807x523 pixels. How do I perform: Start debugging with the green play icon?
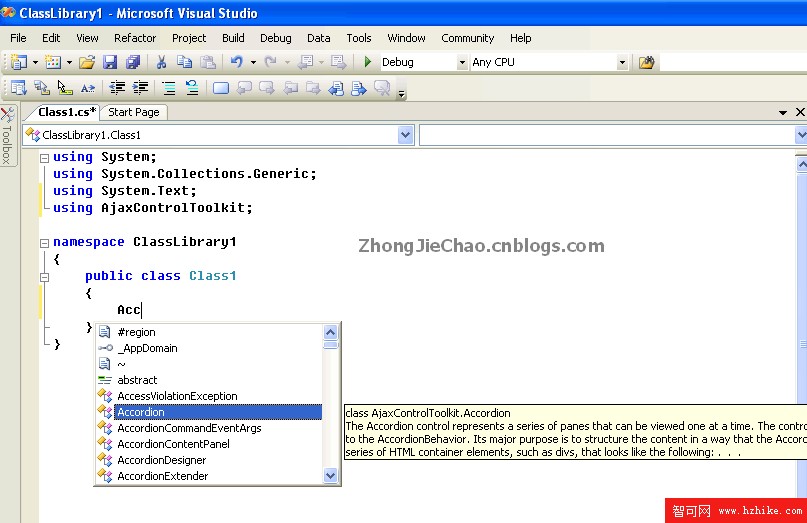click(x=367, y=62)
